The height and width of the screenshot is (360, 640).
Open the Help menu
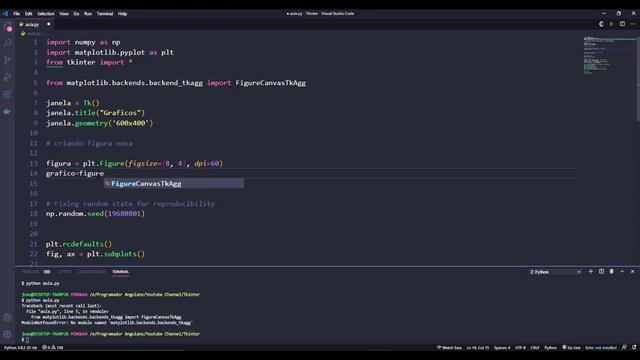(122, 13)
